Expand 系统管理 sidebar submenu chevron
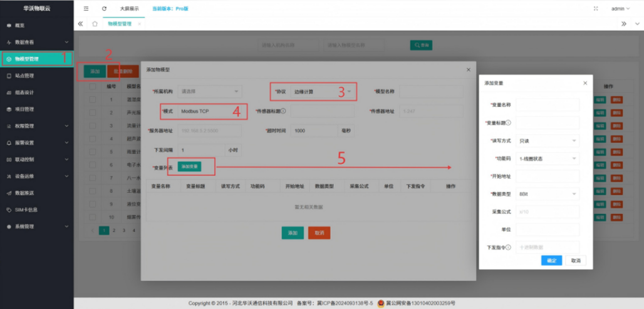The image size is (644, 309). coord(66,226)
